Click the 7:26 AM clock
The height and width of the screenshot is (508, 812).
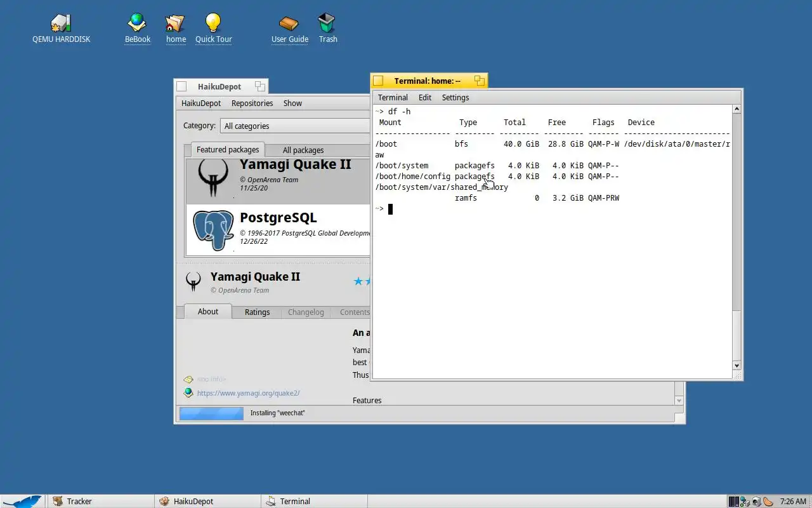pos(793,502)
